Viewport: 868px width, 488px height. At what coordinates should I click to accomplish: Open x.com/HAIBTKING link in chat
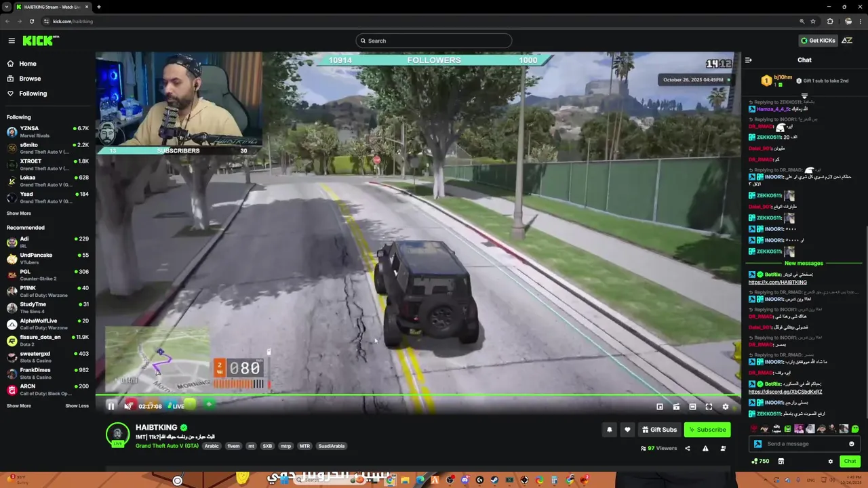(777, 282)
